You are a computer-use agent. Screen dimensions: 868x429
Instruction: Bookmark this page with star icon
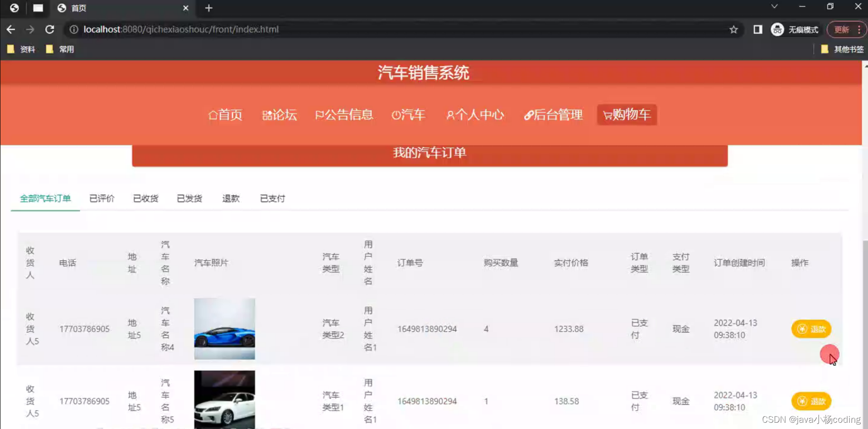pos(734,29)
